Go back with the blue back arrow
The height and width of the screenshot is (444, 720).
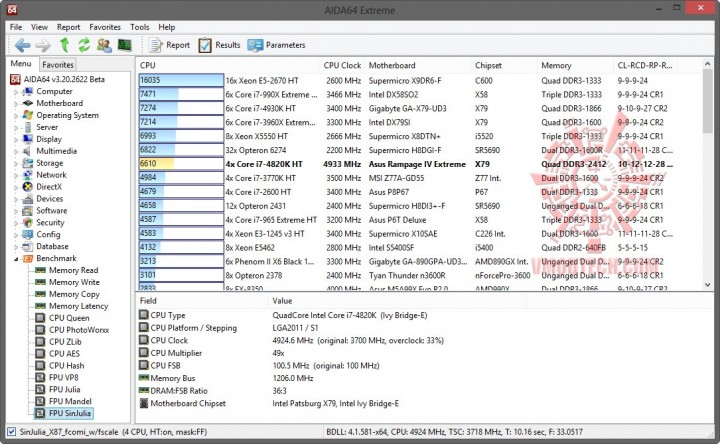(x=22, y=45)
